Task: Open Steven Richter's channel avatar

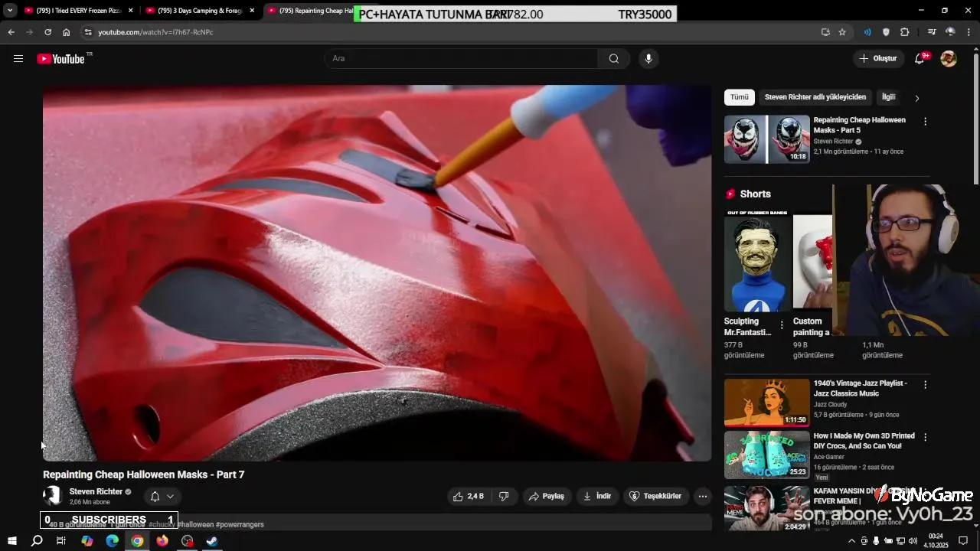Action: (52, 496)
